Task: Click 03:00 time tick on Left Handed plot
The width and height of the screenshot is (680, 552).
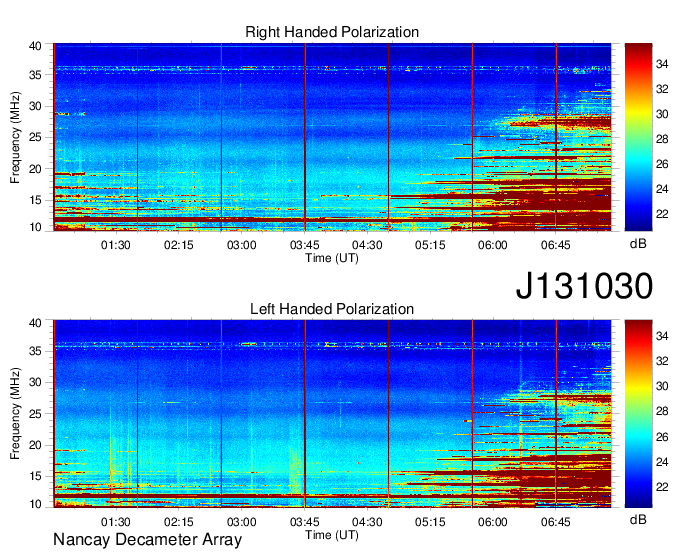Action: [242, 522]
